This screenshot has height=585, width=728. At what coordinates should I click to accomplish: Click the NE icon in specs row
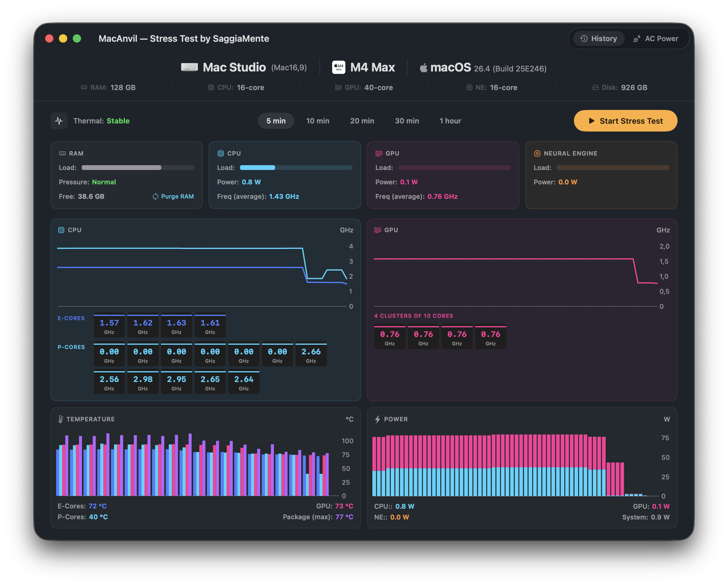coord(469,87)
